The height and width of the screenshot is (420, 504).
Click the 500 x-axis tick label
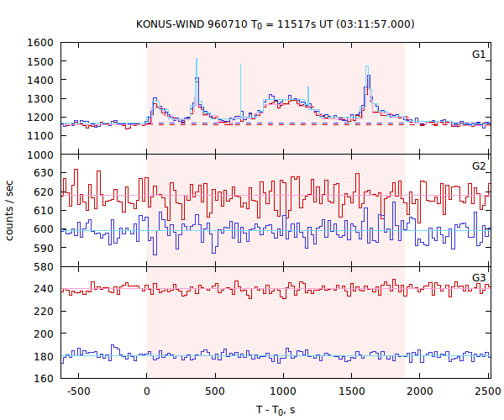215,391
